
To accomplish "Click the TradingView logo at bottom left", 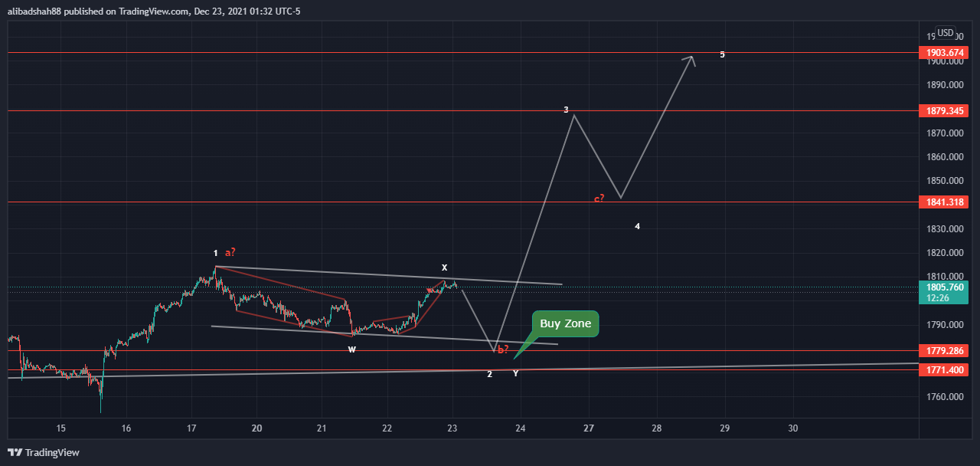I will 44,452.
